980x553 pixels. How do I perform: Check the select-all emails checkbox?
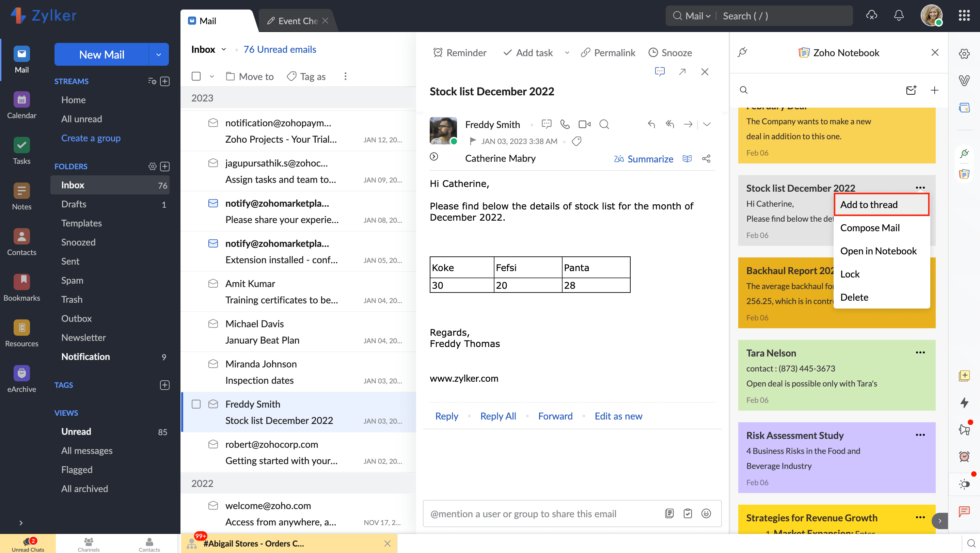tap(196, 77)
